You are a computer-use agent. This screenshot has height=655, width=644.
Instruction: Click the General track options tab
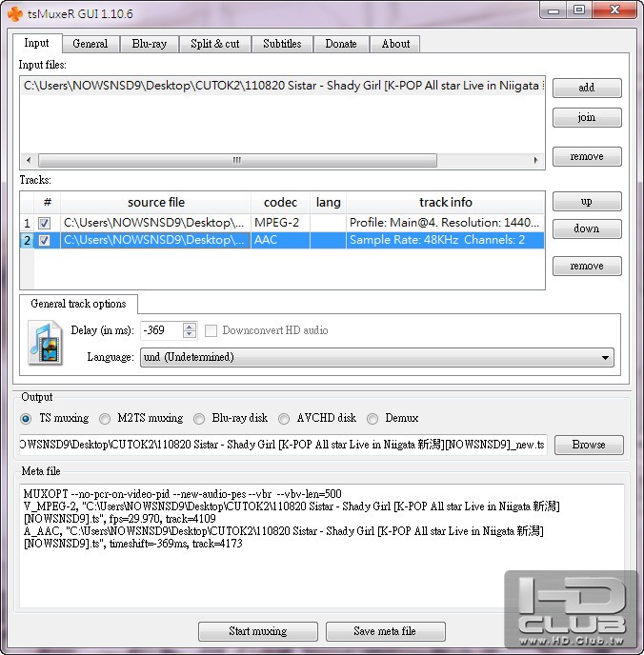coord(78,304)
